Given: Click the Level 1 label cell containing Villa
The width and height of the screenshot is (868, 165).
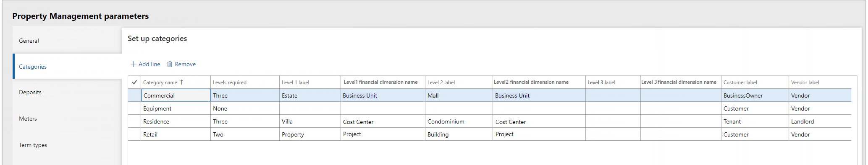Looking at the screenshot, I should (310, 121).
